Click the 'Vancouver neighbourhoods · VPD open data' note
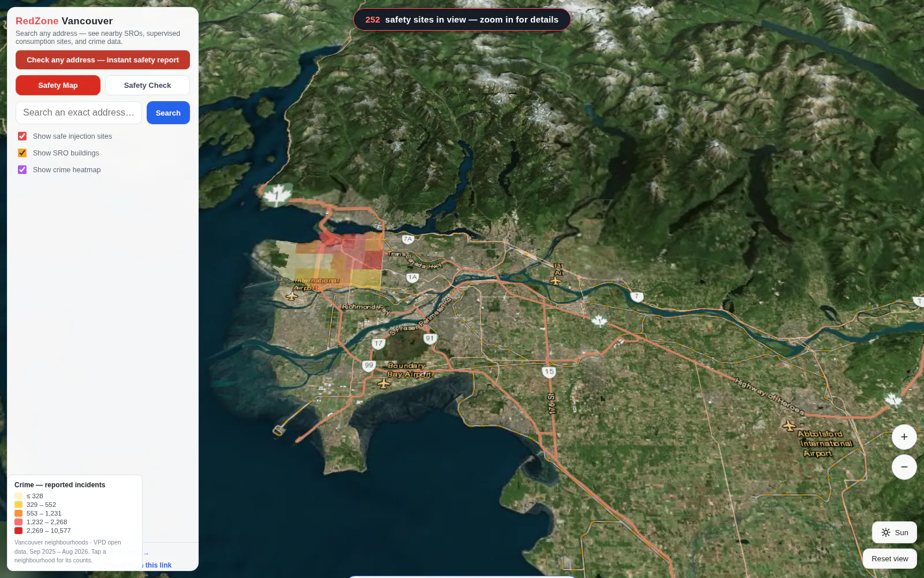Viewport: 924px width, 578px height. [68, 551]
